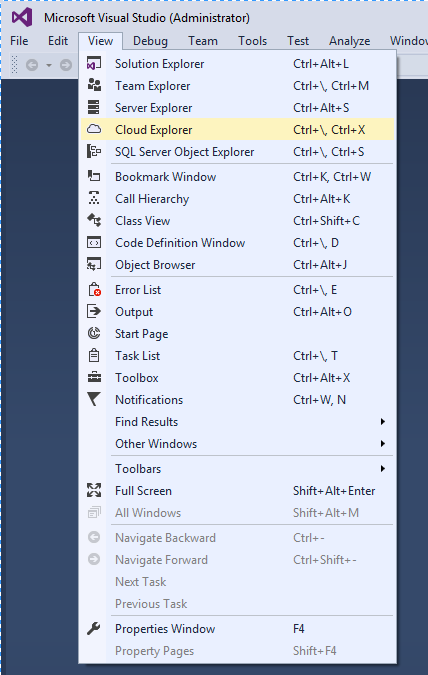Image resolution: width=428 pixels, height=675 pixels.
Task: Choose the highlighted Cloud Explorer entry
Action: pos(238,130)
